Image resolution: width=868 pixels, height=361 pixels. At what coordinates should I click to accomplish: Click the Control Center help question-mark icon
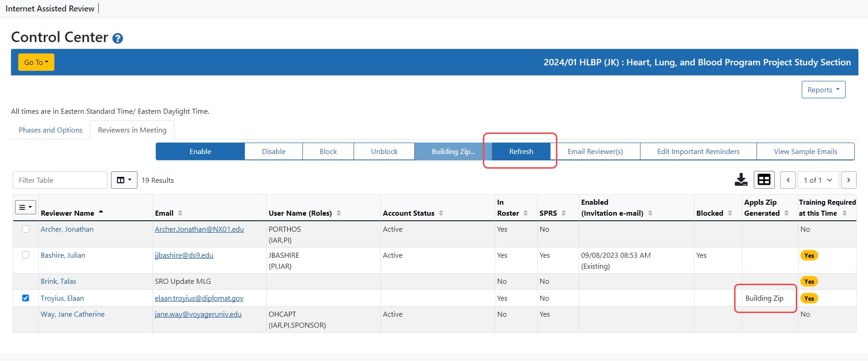117,38
